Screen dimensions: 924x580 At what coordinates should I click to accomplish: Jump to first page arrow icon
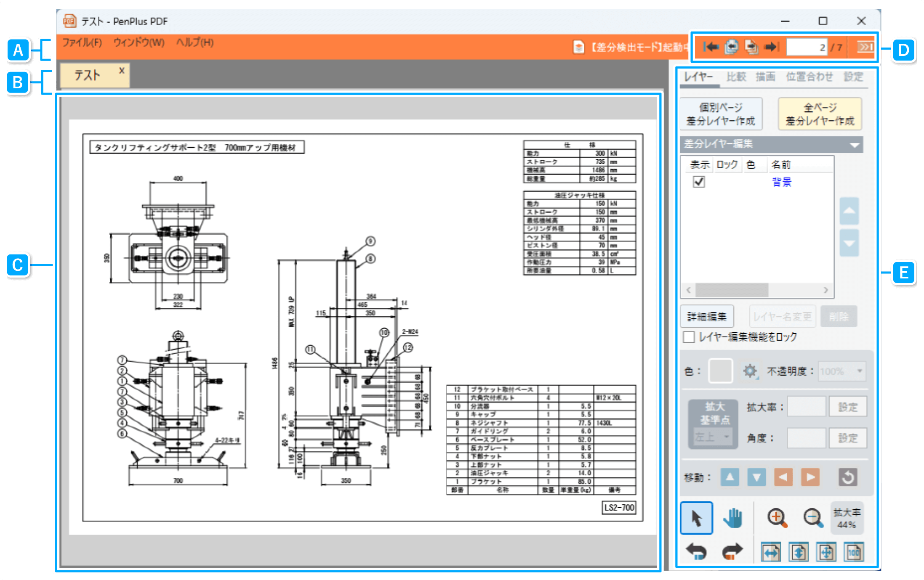point(711,47)
